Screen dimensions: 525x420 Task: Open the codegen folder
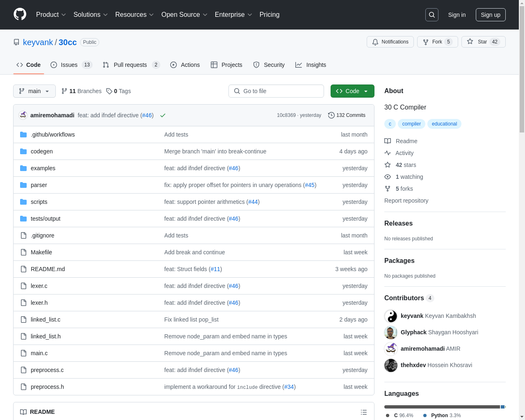coord(41,151)
